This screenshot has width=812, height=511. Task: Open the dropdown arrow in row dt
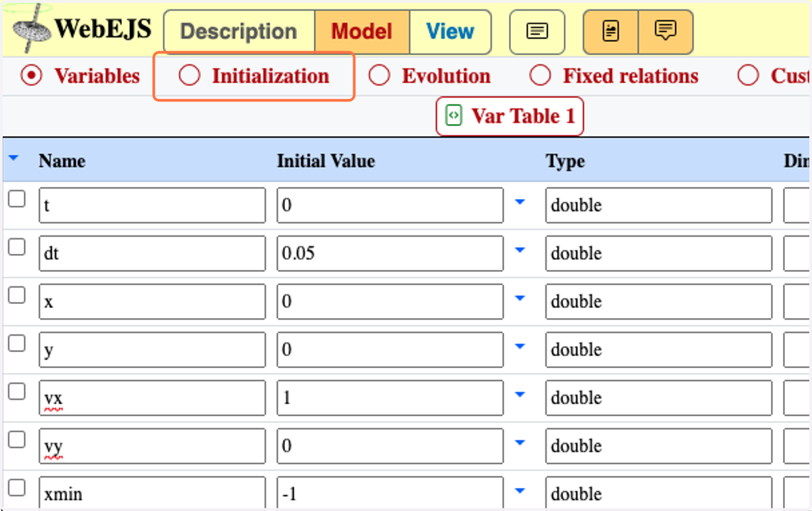pyautogui.click(x=520, y=250)
